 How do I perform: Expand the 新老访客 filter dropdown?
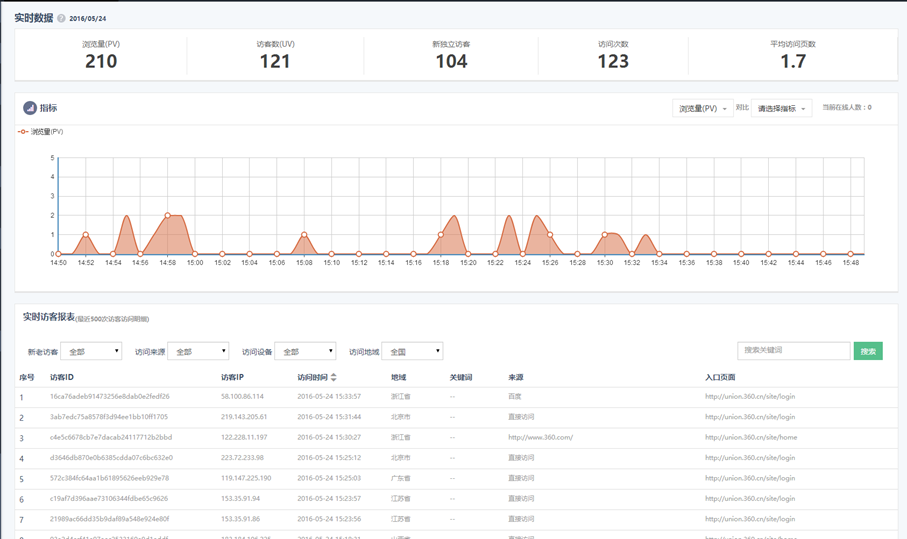[91, 352]
